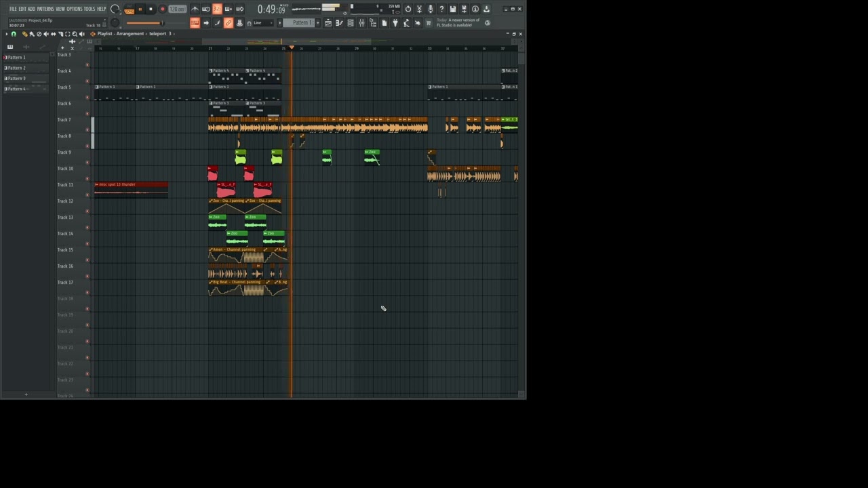The image size is (868, 488).
Task: Open the FILE menu
Action: [13, 9]
